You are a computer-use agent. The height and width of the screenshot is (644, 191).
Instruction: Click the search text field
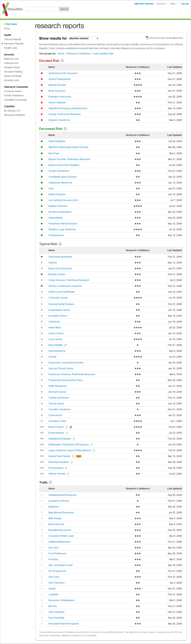tap(43, 9)
